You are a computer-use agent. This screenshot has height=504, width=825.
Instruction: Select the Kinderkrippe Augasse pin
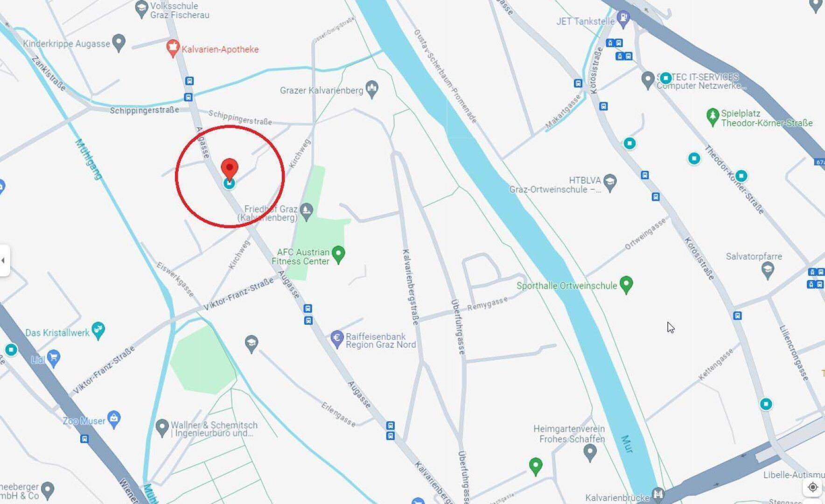119,43
